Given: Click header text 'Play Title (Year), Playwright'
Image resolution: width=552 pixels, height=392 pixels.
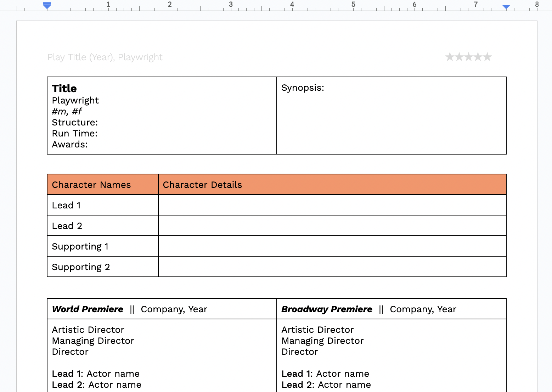Looking at the screenshot, I should 105,57.
